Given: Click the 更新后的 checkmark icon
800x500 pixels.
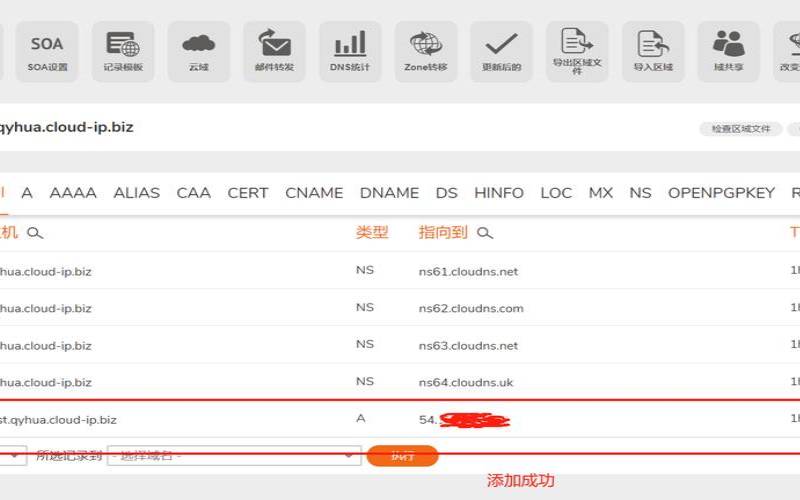Looking at the screenshot, I should [x=501, y=52].
